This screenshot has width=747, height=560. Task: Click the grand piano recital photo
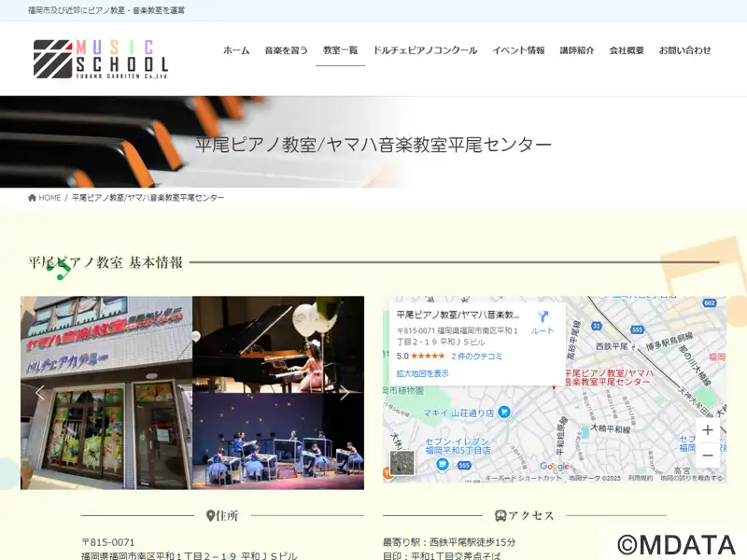(278, 344)
